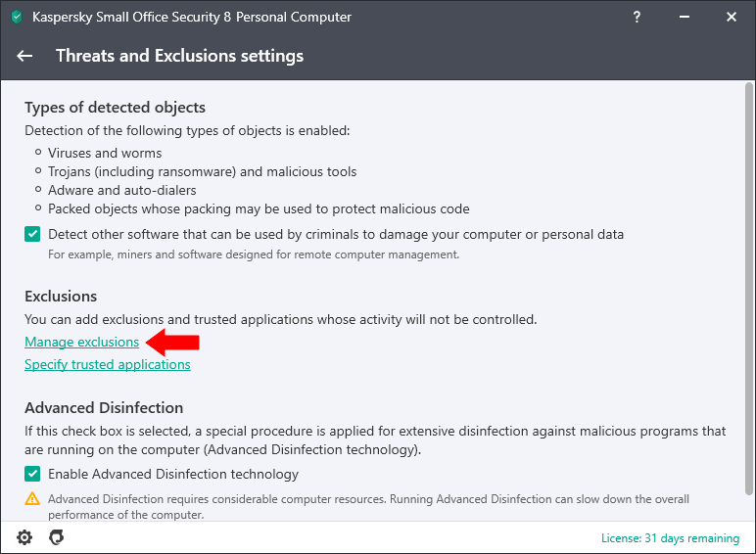Click the red arrow pointing at Manage exclusions
Viewport: 756px width, 554px height.
click(172, 342)
